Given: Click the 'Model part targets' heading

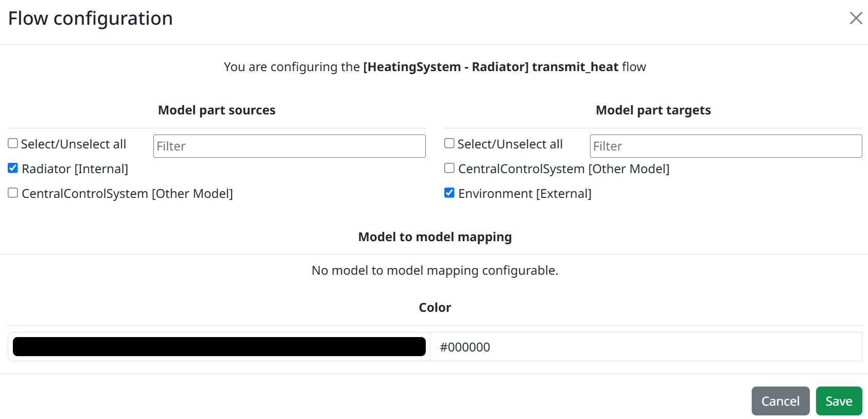Looking at the screenshot, I should pos(653,110).
